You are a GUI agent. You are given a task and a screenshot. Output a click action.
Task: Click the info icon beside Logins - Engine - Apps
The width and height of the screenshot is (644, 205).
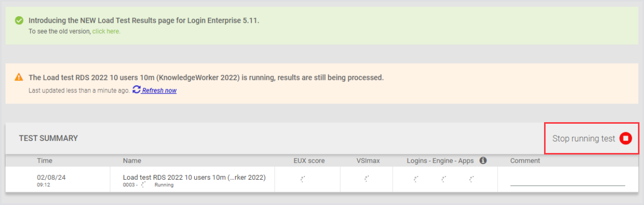[x=483, y=161]
